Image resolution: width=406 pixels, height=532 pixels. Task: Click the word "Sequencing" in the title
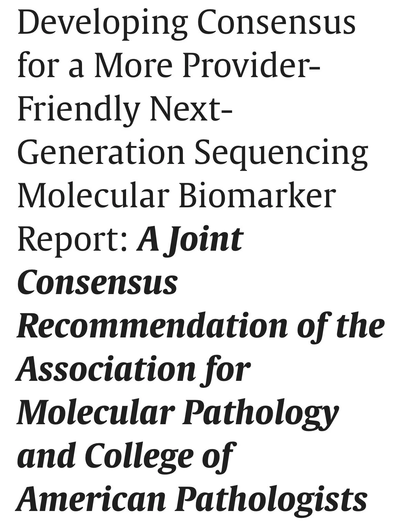[281, 154]
